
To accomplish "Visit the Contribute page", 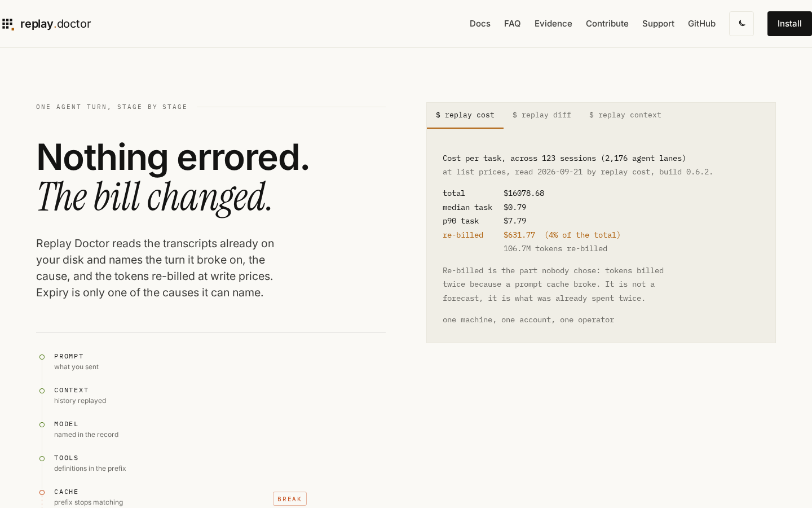I will (x=607, y=24).
